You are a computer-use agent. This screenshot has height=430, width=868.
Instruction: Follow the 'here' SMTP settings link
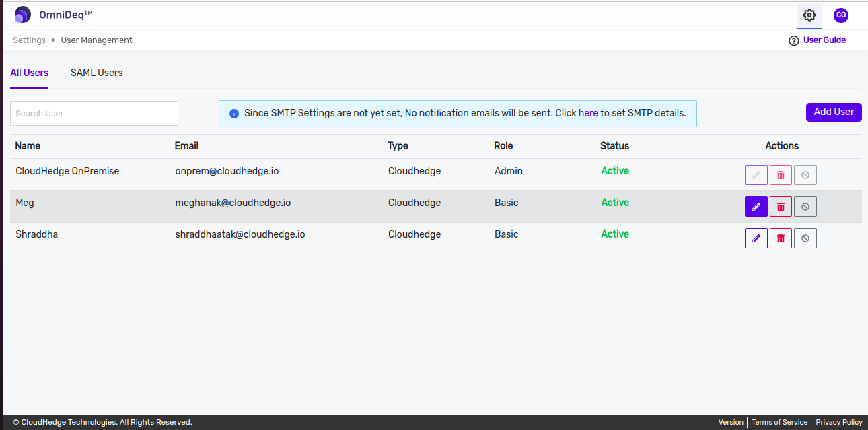(588, 113)
